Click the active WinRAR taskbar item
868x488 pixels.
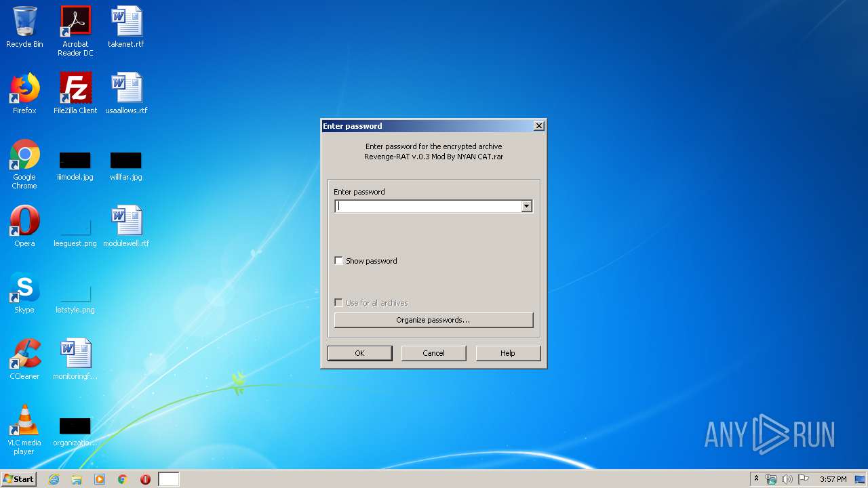(x=169, y=479)
